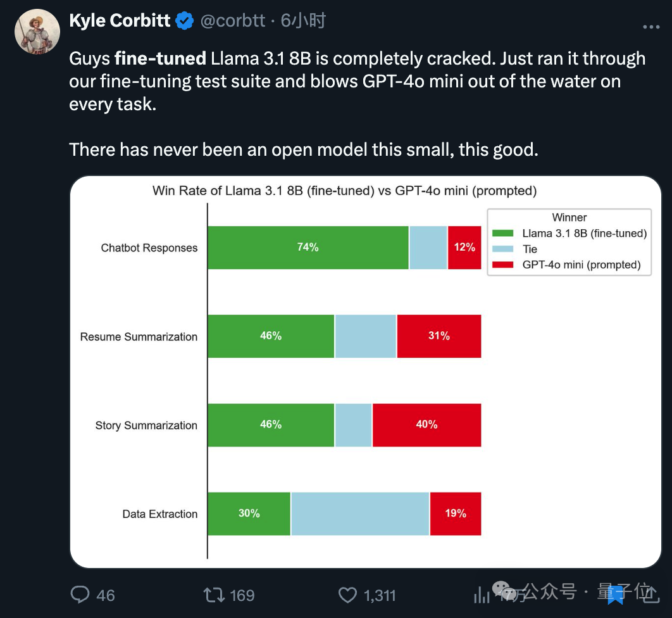Click the red GPT-4o mini legend swatch
This screenshot has width=672, height=618.
(502, 265)
